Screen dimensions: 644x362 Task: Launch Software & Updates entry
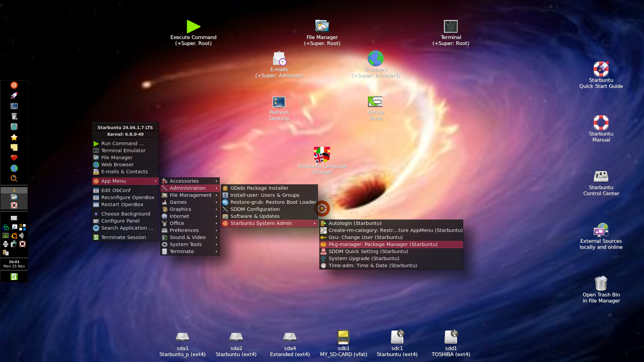click(269, 216)
